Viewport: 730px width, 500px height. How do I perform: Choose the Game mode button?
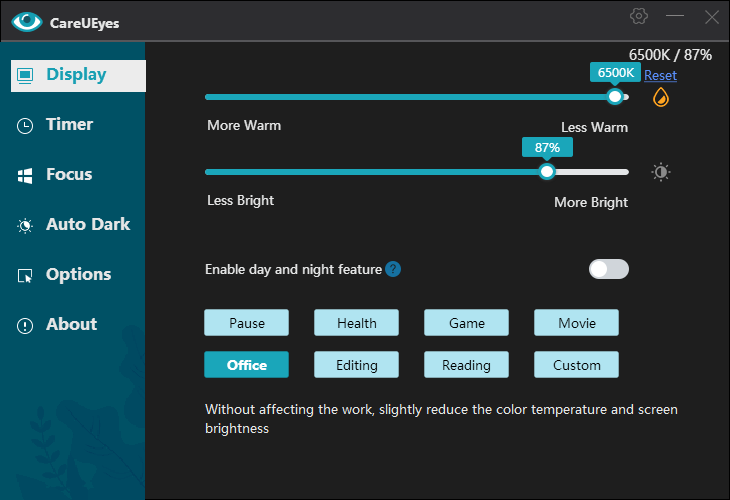click(466, 323)
